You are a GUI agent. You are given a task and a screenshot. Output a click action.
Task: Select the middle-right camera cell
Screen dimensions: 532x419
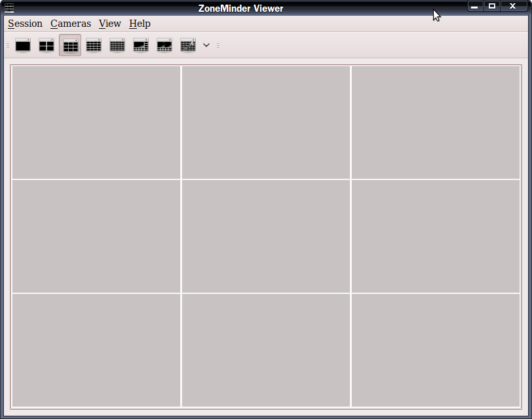pyautogui.click(x=436, y=236)
